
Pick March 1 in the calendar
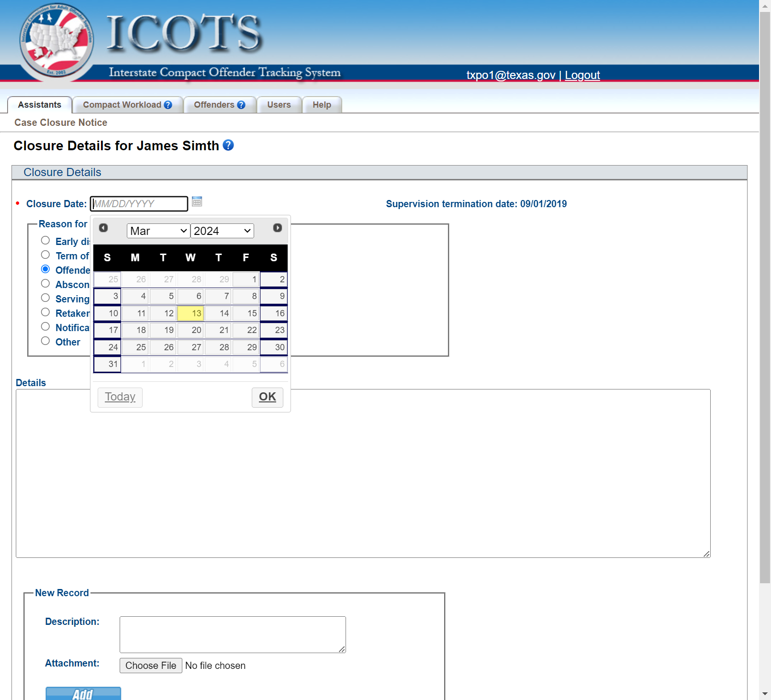[x=246, y=279]
